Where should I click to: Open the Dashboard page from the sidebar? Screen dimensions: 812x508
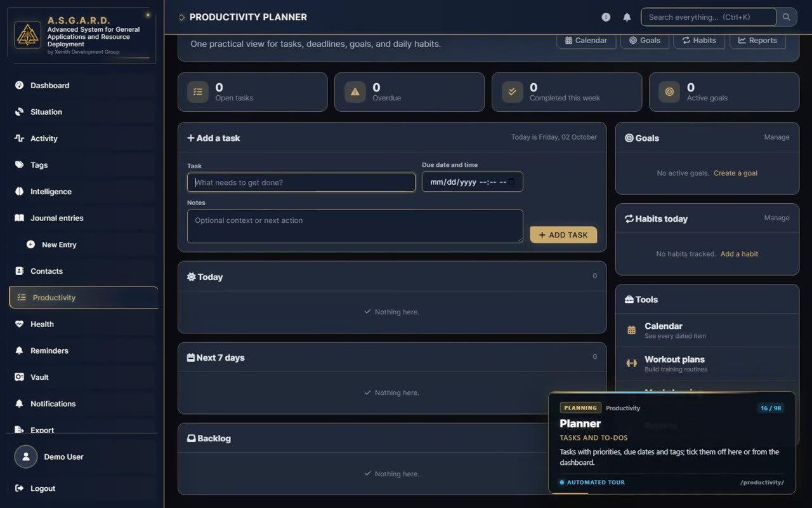pos(83,85)
